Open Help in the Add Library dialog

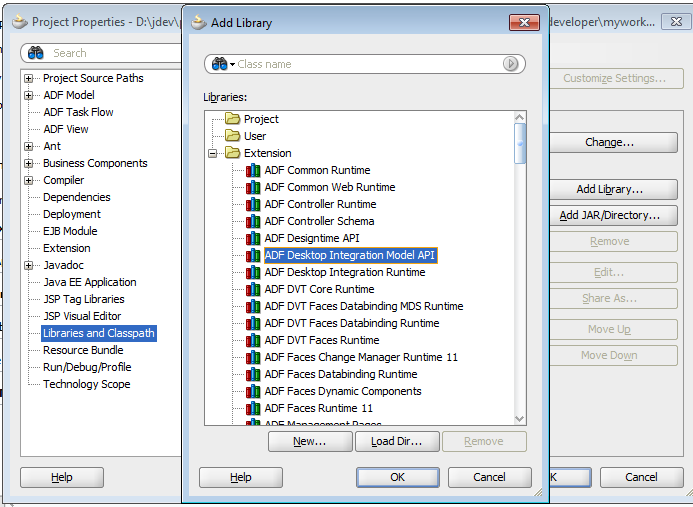pos(241,477)
